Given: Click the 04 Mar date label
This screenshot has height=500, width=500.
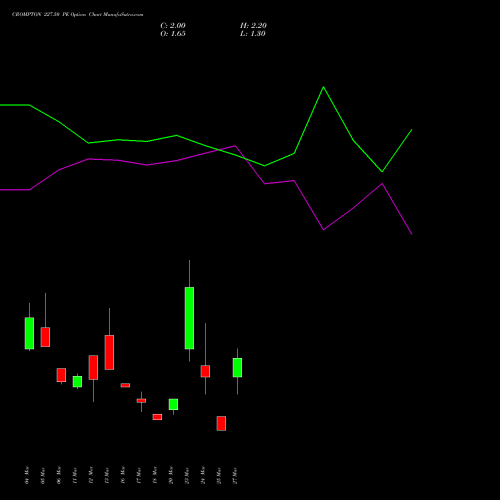Looking at the screenshot, I should (x=27, y=475).
